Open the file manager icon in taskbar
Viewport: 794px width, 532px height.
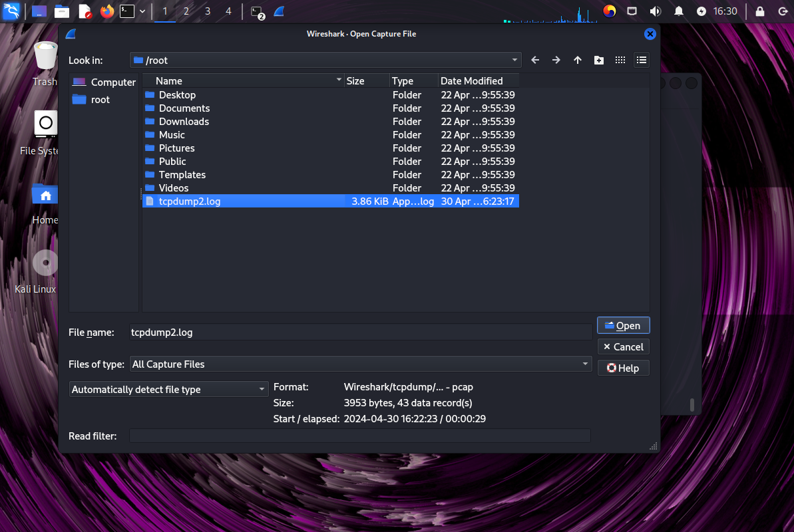(62, 11)
